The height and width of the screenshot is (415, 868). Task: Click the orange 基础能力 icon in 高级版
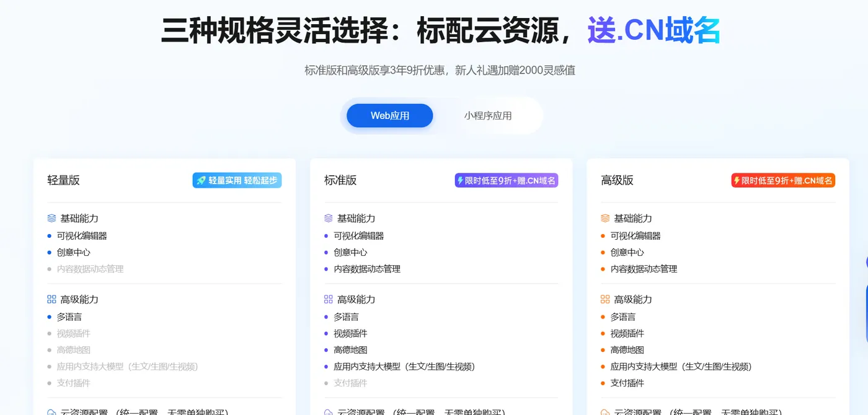(x=606, y=219)
